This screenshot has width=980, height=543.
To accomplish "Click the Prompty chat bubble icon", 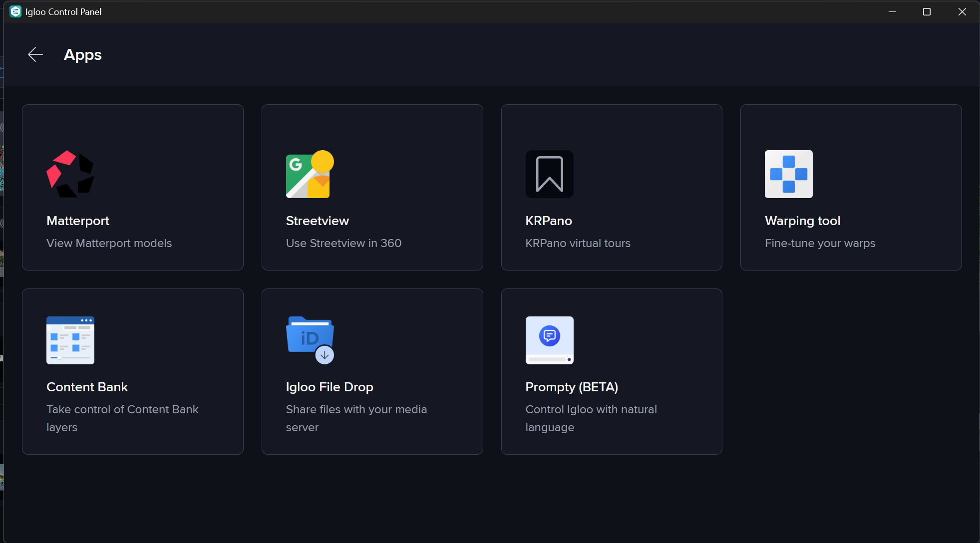I will pyautogui.click(x=549, y=340).
